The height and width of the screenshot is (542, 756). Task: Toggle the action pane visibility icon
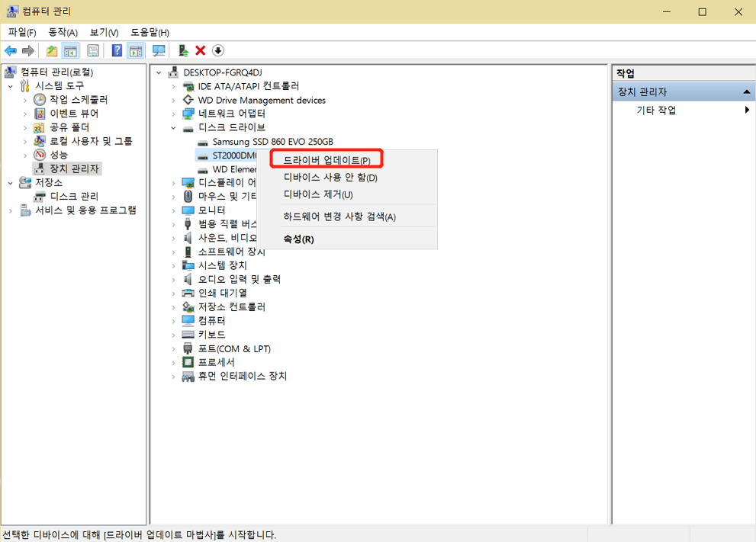click(135, 50)
